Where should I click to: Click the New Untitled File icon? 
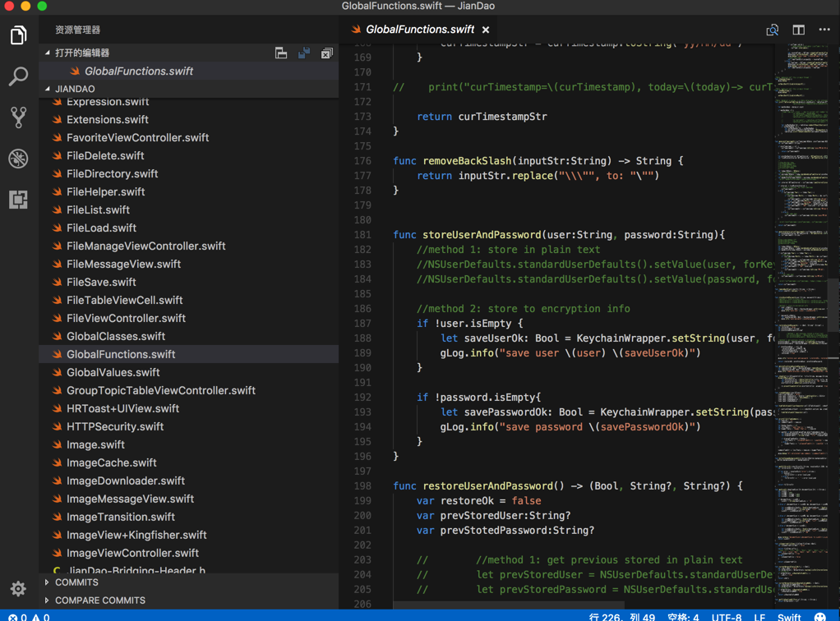click(281, 53)
